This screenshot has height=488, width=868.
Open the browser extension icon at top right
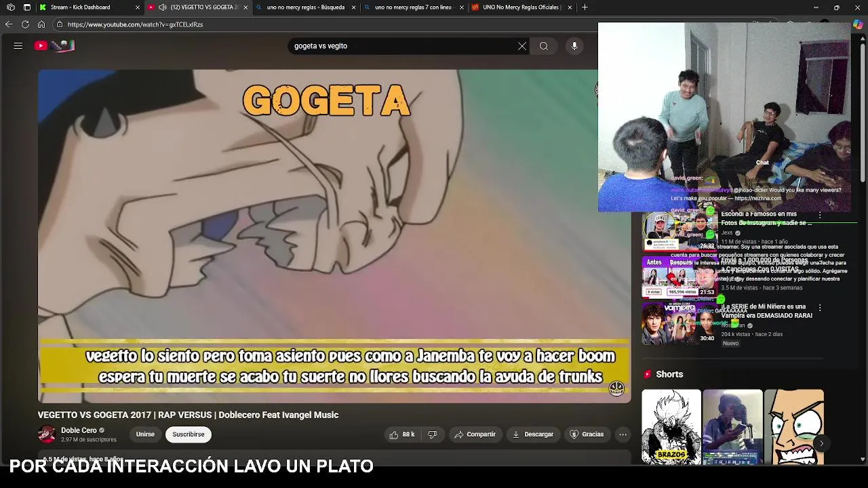[x=859, y=25]
